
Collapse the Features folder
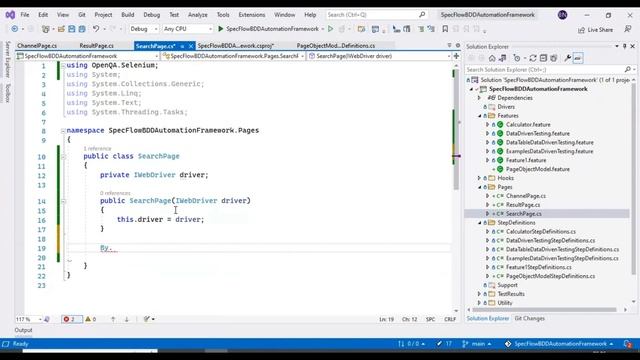pos(480,116)
